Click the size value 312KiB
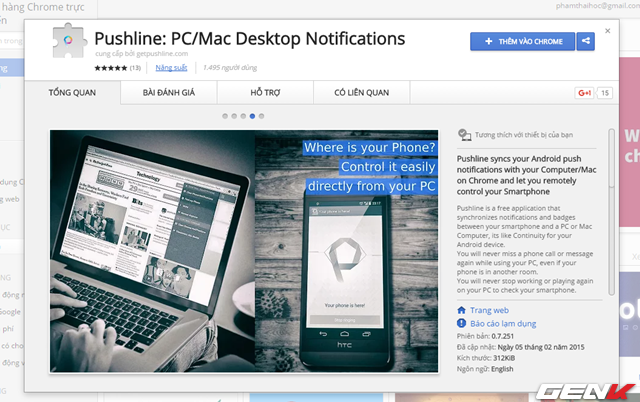 pyautogui.click(x=504, y=358)
